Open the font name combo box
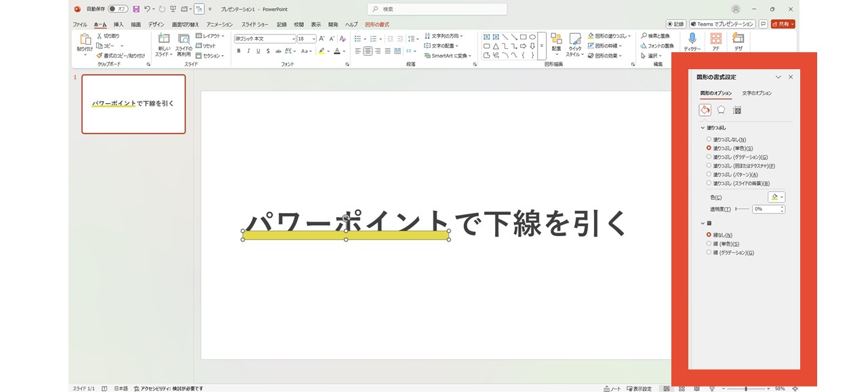This screenshot has width=868, height=392. click(x=265, y=39)
